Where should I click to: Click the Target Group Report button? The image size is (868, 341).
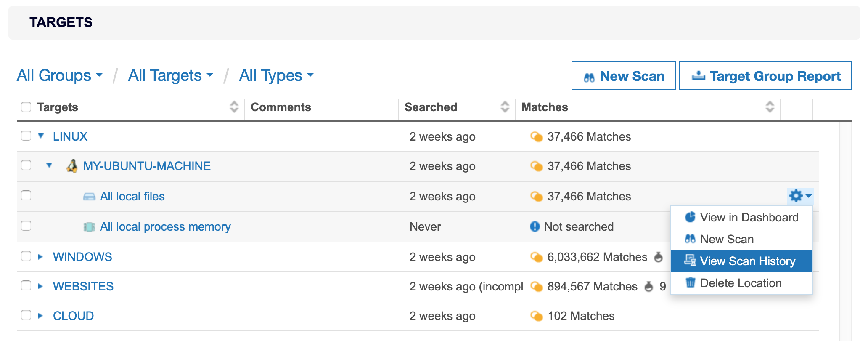(765, 76)
